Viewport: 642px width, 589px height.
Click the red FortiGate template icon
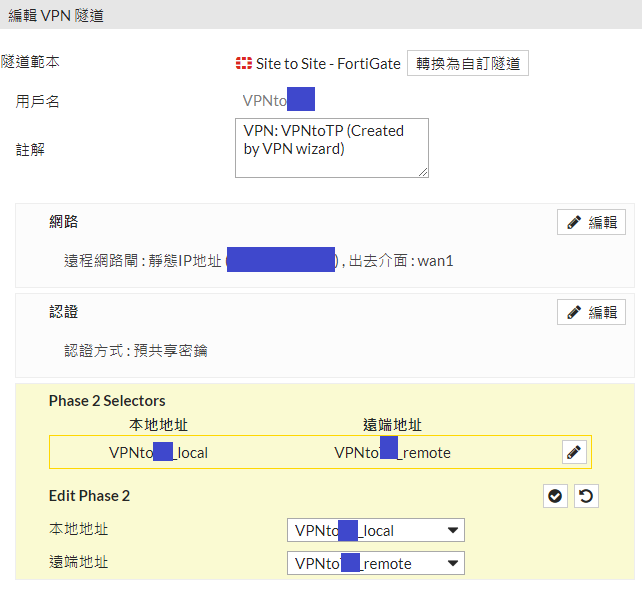click(244, 63)
